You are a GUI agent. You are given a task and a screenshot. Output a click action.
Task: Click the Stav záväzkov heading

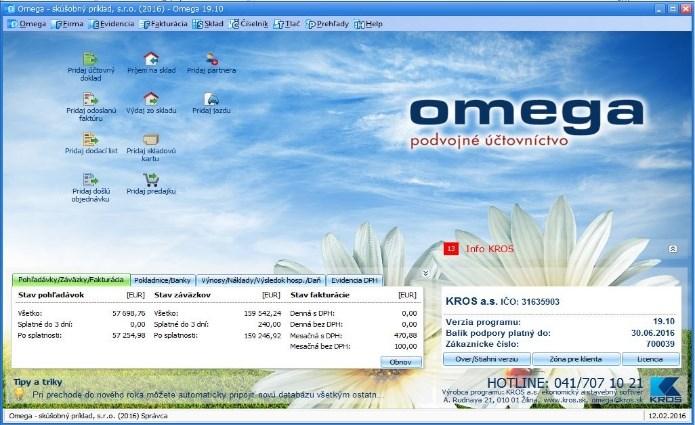(182, 295)
